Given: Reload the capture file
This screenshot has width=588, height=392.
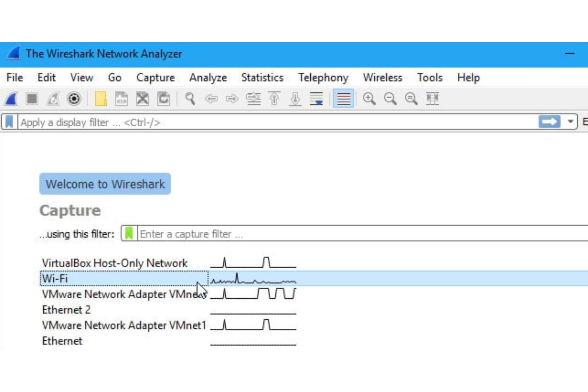Looking at the screenshot, I should coord(163,99).
